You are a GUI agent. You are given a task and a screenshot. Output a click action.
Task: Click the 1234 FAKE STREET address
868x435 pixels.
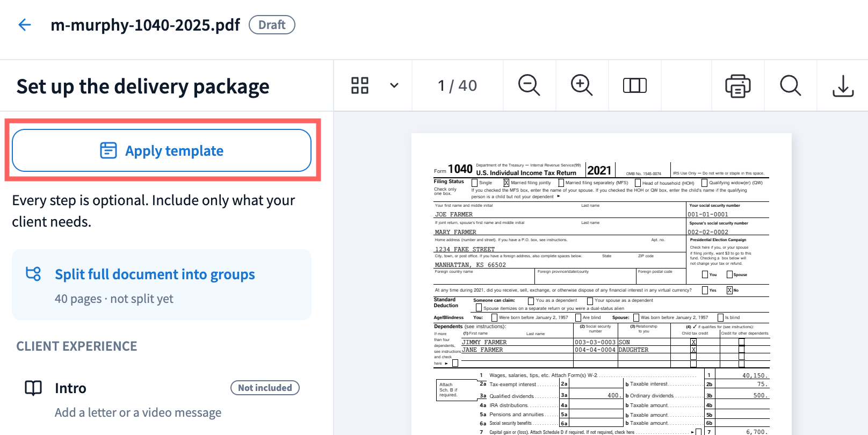[x=465, y=249]
